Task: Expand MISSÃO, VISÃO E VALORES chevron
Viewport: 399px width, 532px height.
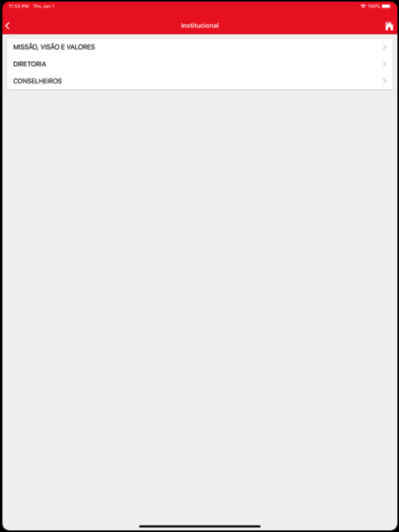Action: (x=385, y=47)
